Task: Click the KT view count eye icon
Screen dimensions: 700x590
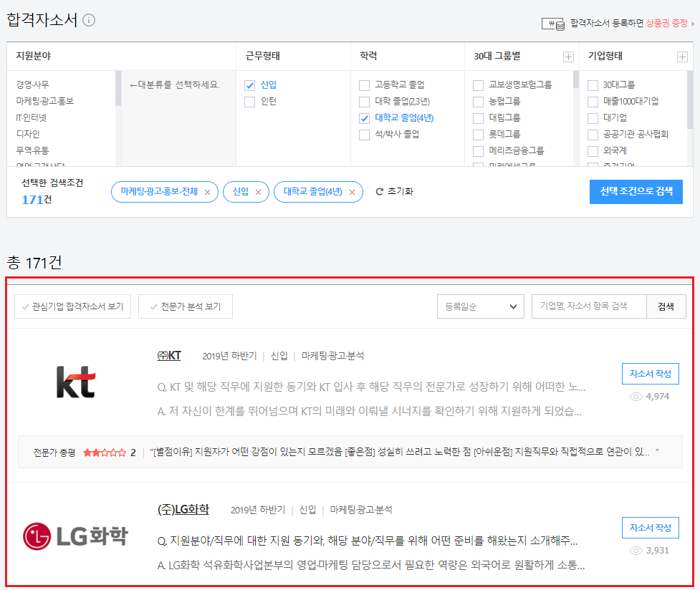Action: pyautogui.click(x=636, y=397)
